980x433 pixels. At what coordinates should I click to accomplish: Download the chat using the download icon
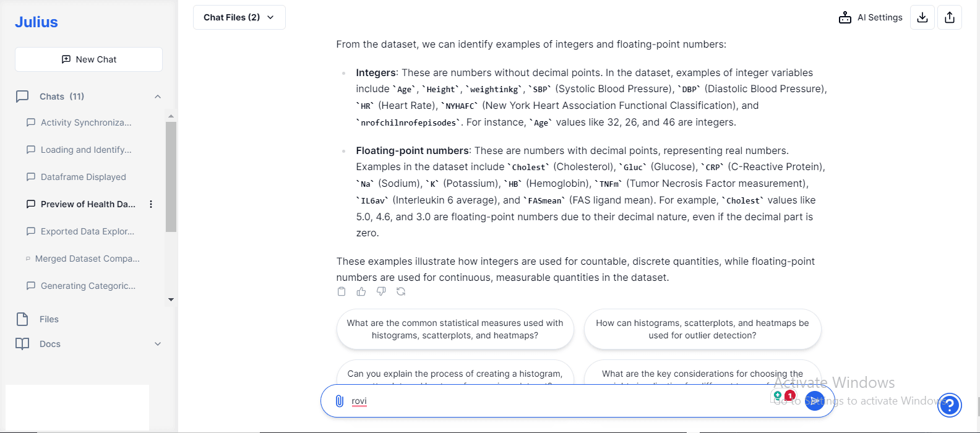coord(922,17)
